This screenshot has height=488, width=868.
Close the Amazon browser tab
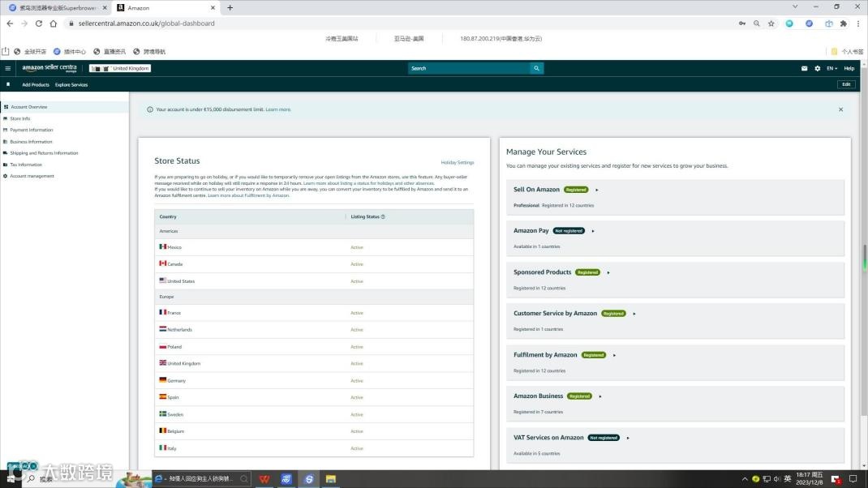pyautogui.click(x=213, y=8)
